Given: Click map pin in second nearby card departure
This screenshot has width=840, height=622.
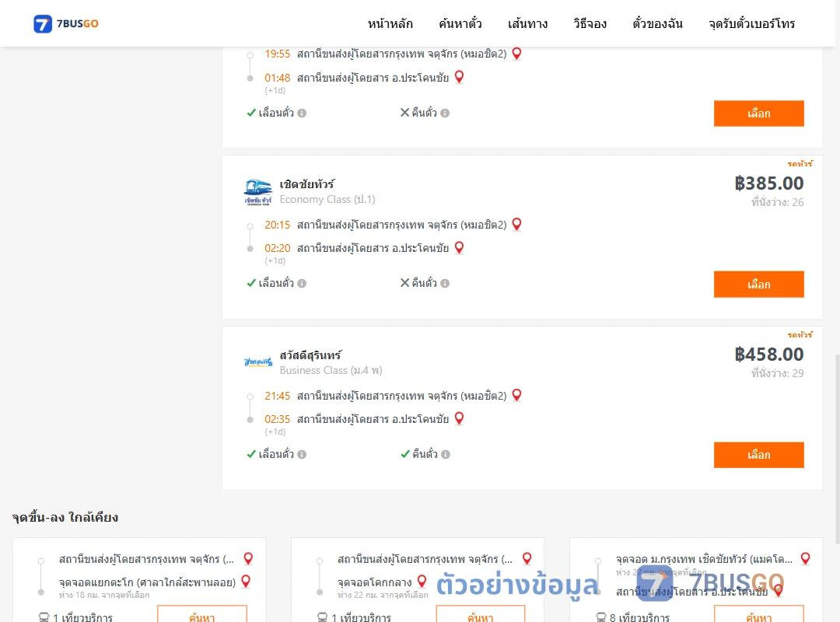Looking at the screenshot, I should [527, 558].
